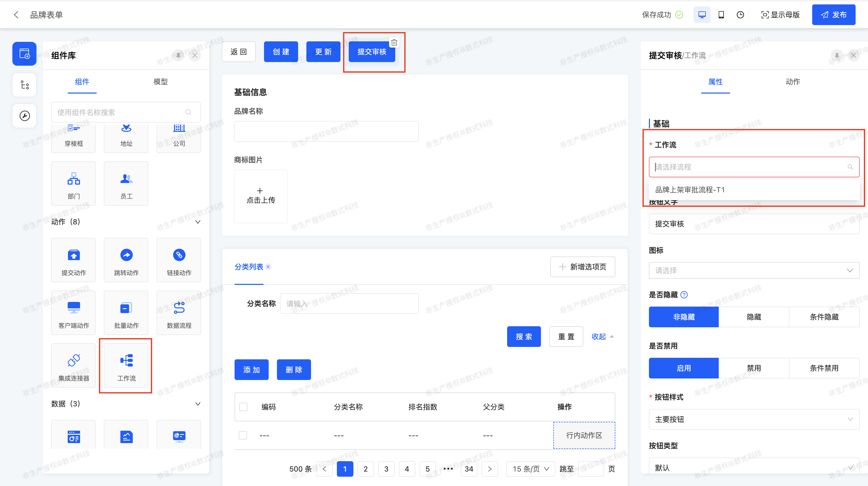Select the 集成连接器 component
This screenshot has height=486, width=868.
click(73, 366)
